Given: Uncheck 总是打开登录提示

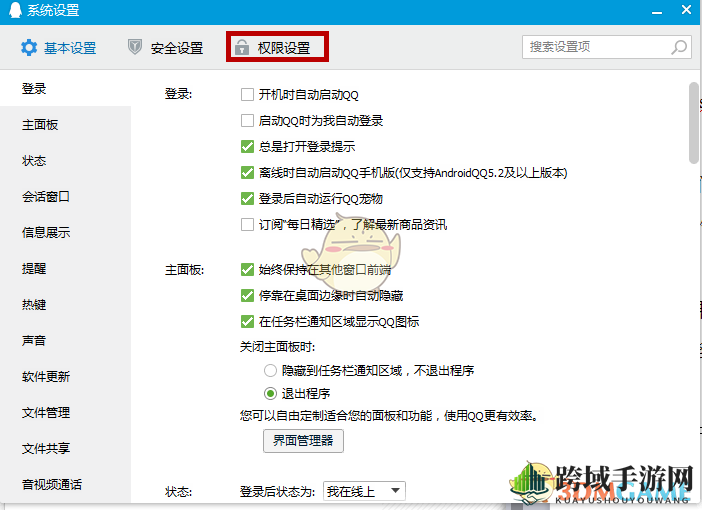Looking at the screenshot, I should [247, 146].
